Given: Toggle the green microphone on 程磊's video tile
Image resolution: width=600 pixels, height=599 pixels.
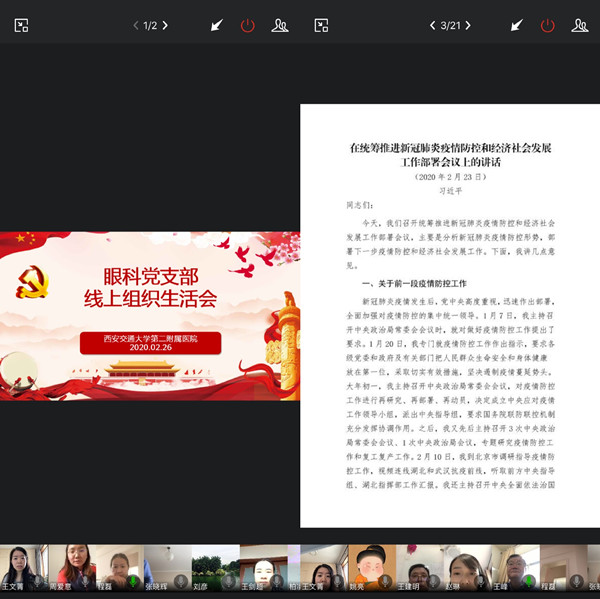Looking at the screenshot, I should point(133,581).
